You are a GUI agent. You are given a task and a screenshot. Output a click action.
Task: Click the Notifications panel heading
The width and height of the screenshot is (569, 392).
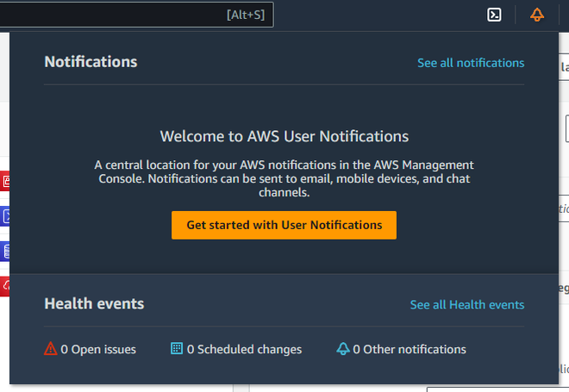click(x=91, y=62)
